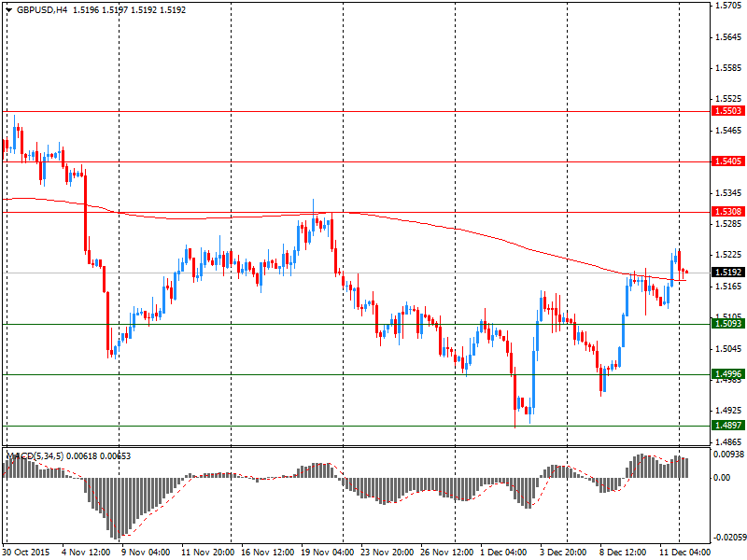Click the 11 Dec 04:00 time label
Image resolution: width=747 pixels, height=560 pixels.
685,553
